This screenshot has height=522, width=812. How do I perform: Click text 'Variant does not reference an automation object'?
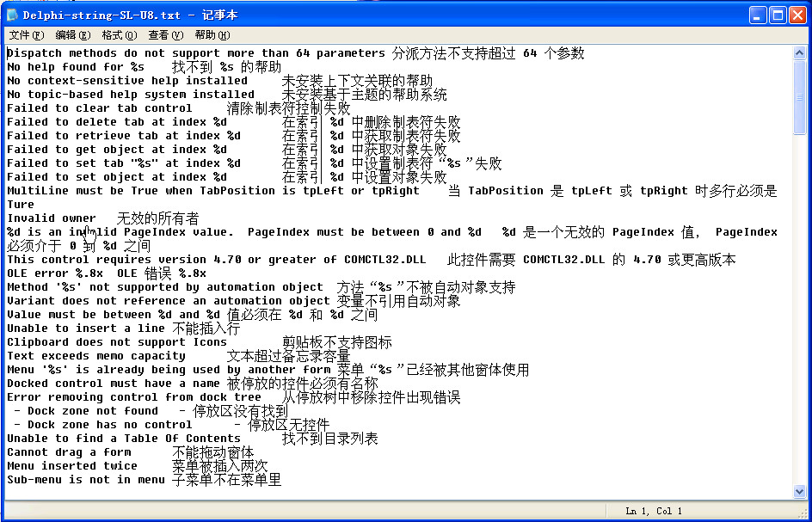pos(169,301)
